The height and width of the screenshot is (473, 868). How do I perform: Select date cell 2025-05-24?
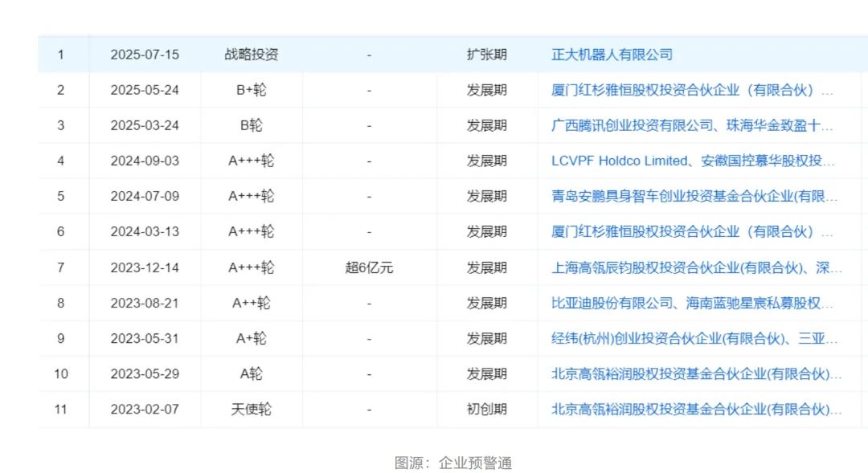click(145, 90)
